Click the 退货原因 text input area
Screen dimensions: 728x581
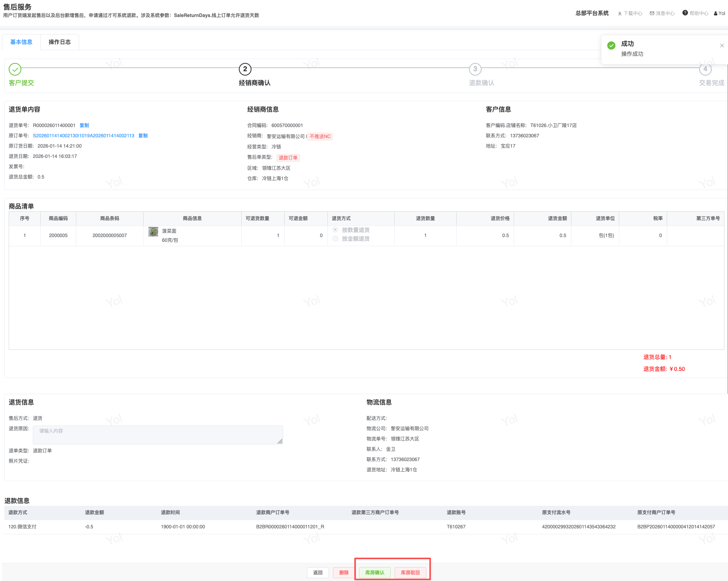(158, 435)
